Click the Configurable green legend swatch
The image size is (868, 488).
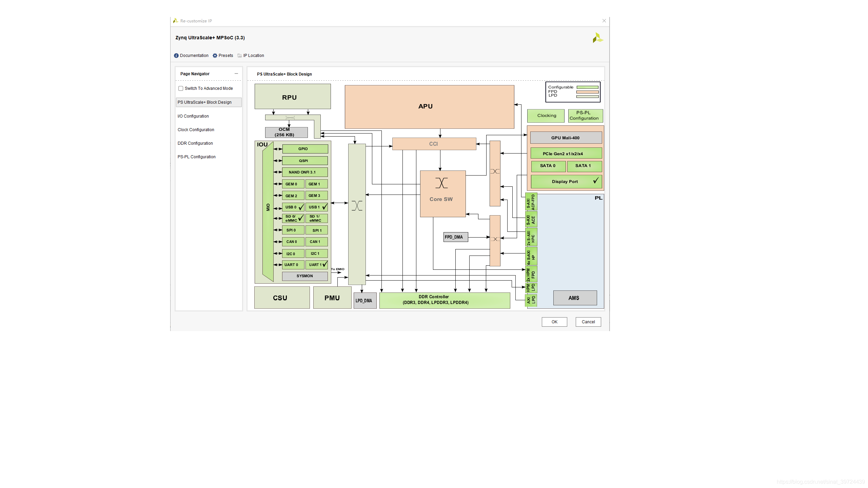tap(587, 87)
